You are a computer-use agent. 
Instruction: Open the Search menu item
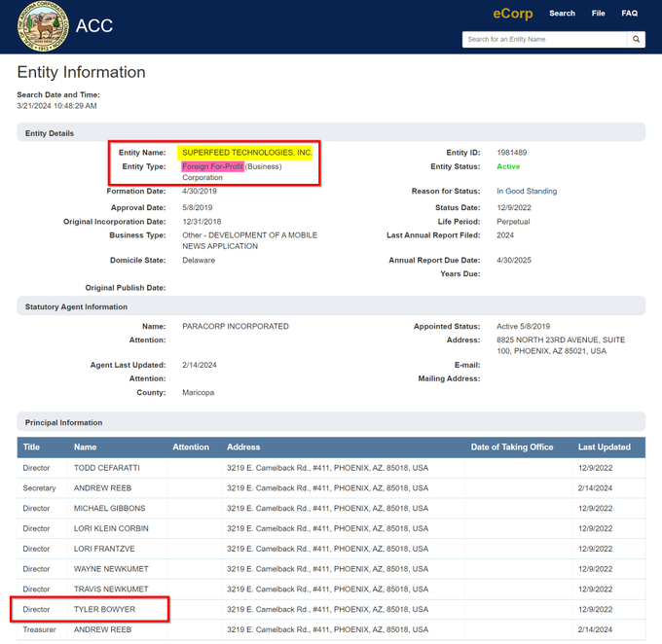(x=562, y=14)
